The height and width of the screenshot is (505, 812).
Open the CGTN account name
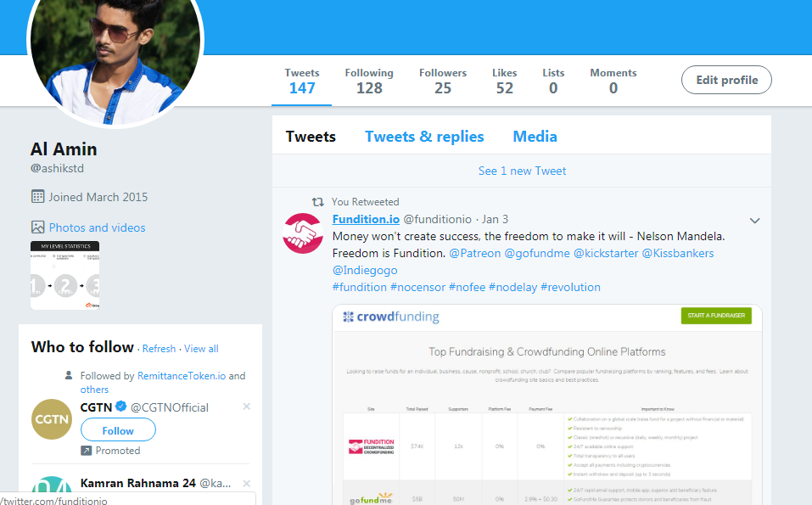pos(96,407)
